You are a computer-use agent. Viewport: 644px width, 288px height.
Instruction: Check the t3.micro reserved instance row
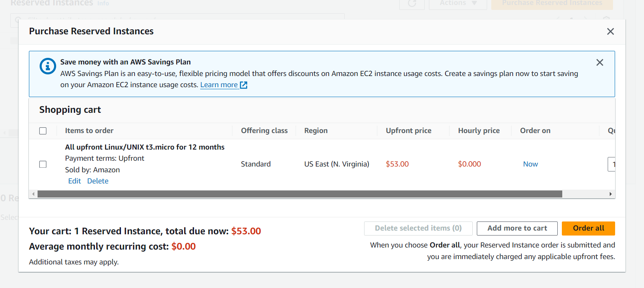coord(43,164)
